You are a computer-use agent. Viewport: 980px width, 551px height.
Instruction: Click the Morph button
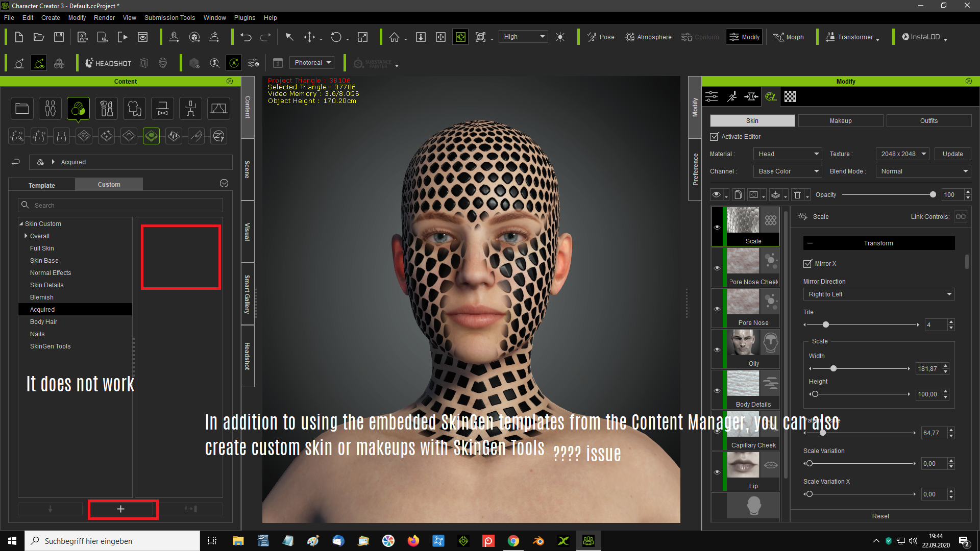click(789, 37)
